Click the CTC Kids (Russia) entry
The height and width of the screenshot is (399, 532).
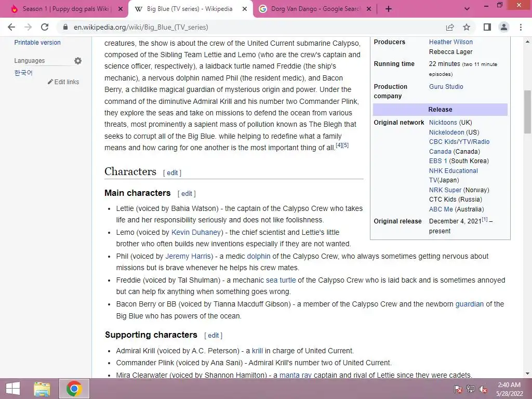(455, 199)
